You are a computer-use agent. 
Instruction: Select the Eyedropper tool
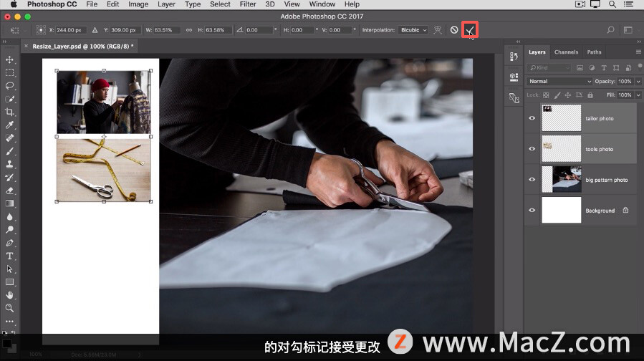click(9, 125)
